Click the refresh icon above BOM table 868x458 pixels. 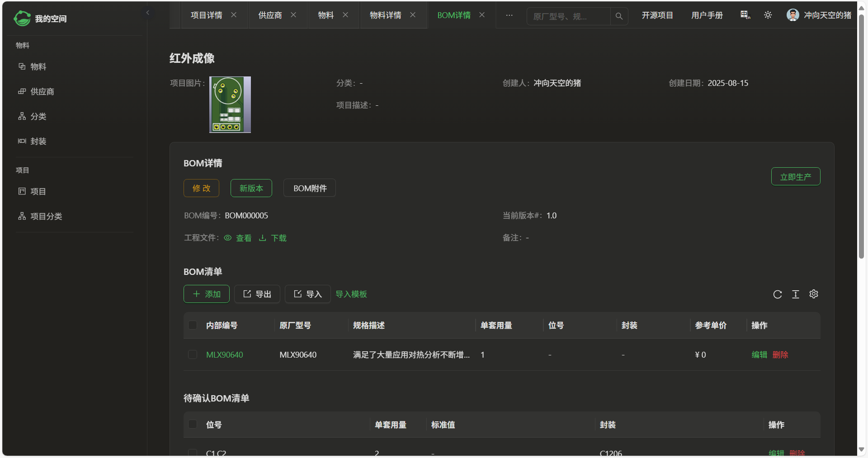coord(777,294)
